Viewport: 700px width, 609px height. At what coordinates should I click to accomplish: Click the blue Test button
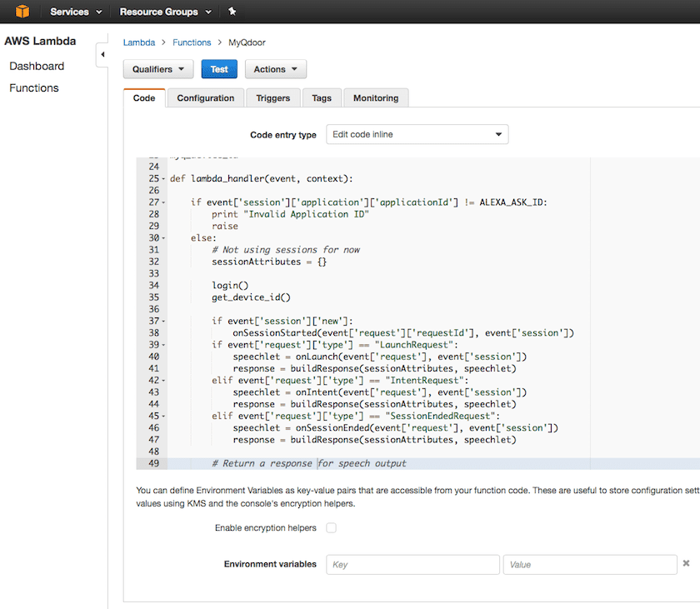219,69
